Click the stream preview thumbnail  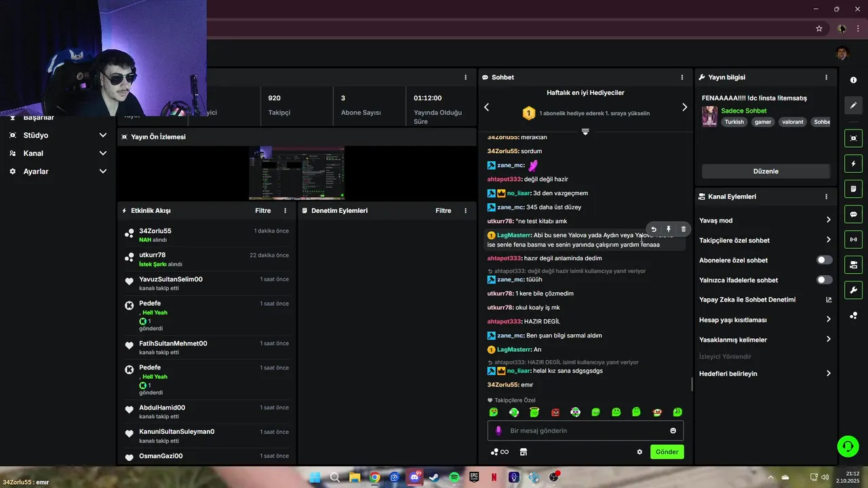296,173
